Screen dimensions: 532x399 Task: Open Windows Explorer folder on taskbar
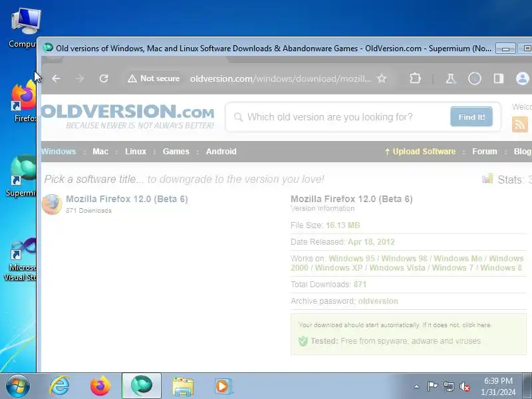point(183,387)
